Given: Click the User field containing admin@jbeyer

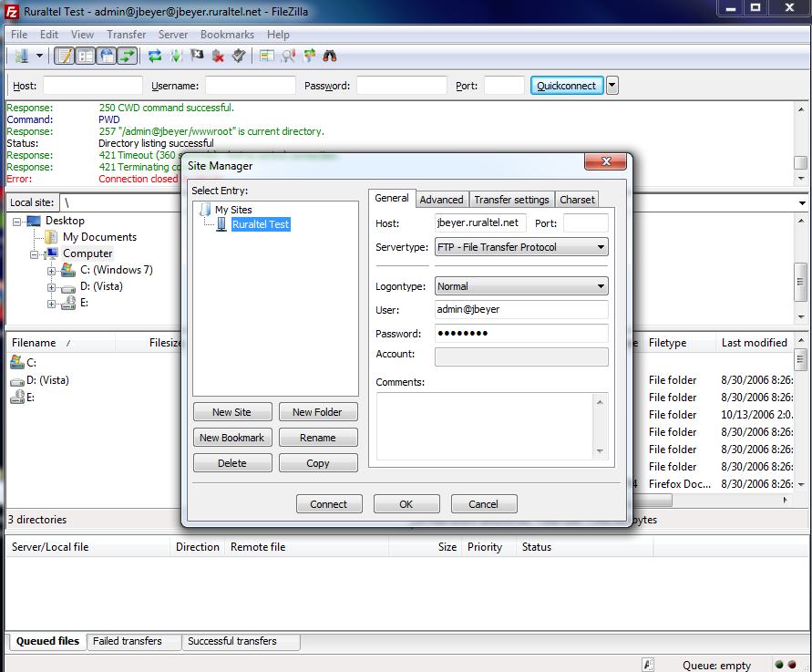Looking at the screenshot, I should (521, 310).
